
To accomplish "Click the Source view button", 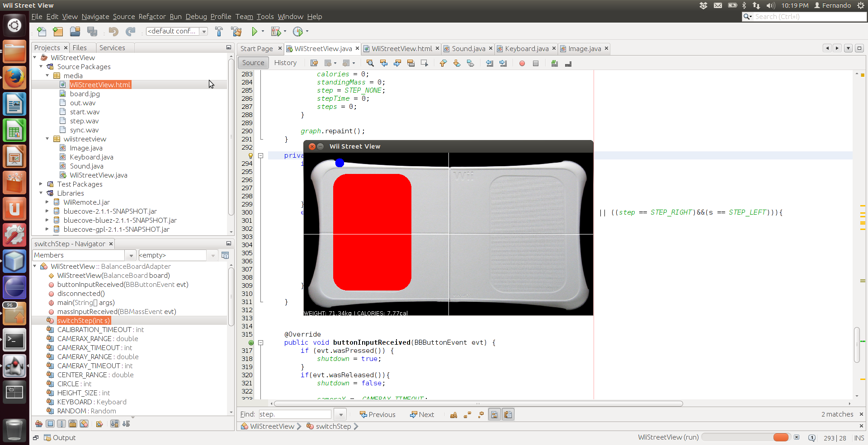I will (x=253, y=63).
